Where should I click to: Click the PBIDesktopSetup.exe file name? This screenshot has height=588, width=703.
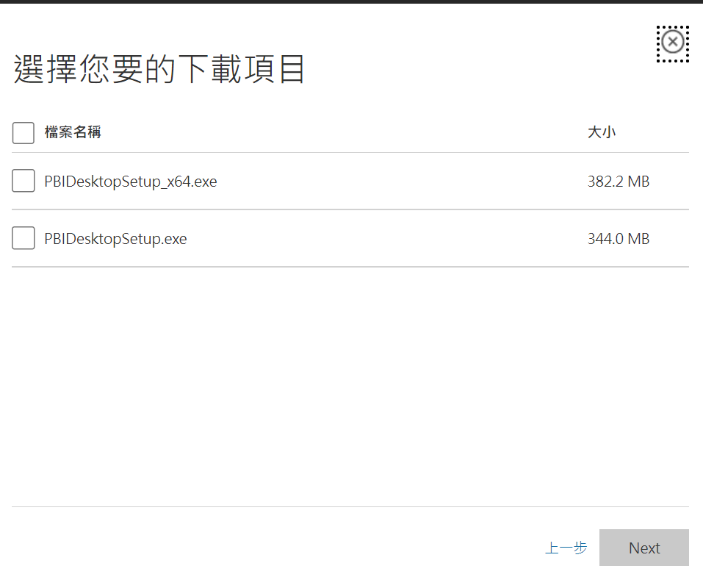[115, 239]
